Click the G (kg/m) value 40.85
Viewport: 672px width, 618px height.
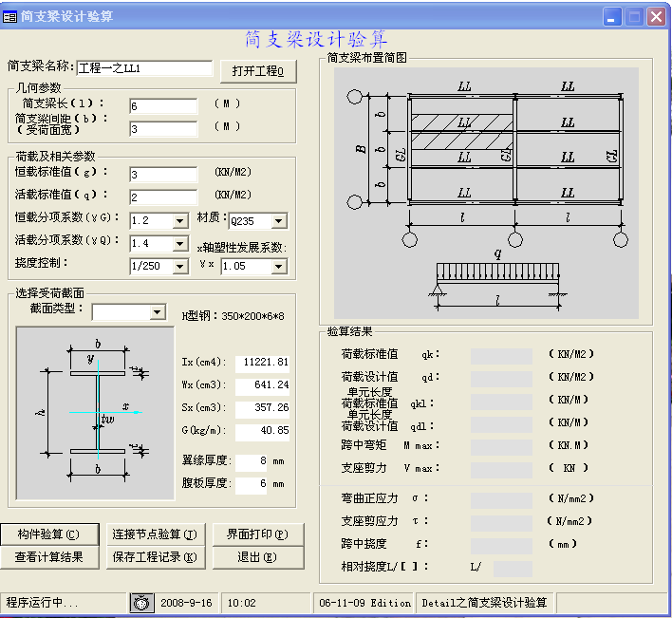click(x=262, y=431)
